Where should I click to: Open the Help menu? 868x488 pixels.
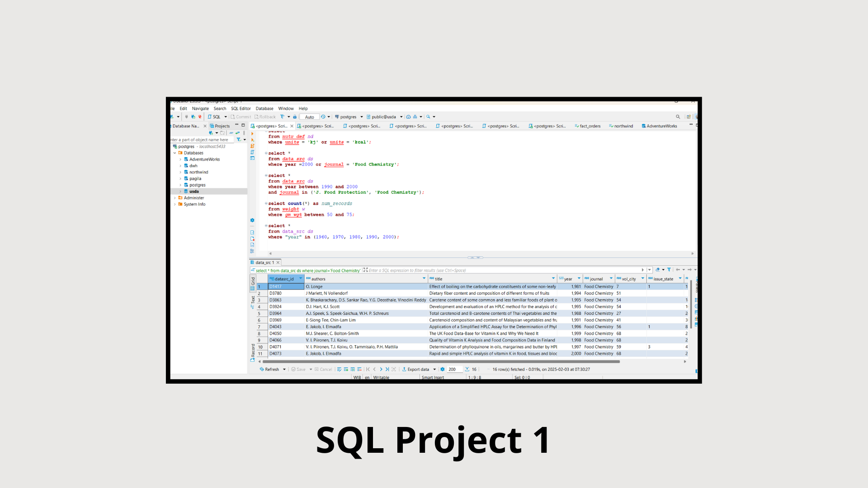point(303,108)
